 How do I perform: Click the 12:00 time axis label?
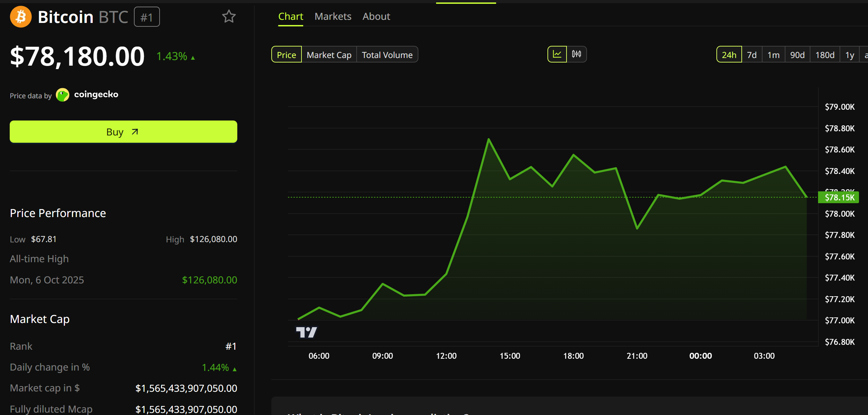[x=446, y=356]
